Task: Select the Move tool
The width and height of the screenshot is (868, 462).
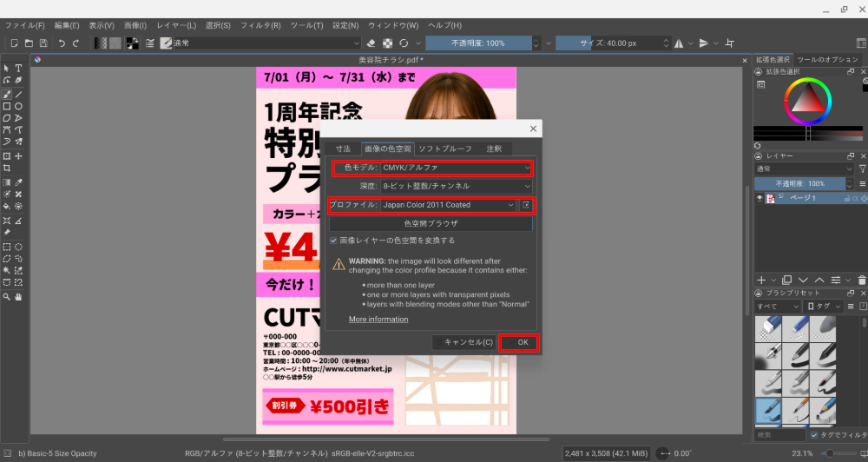Action: tap(18, 156)
